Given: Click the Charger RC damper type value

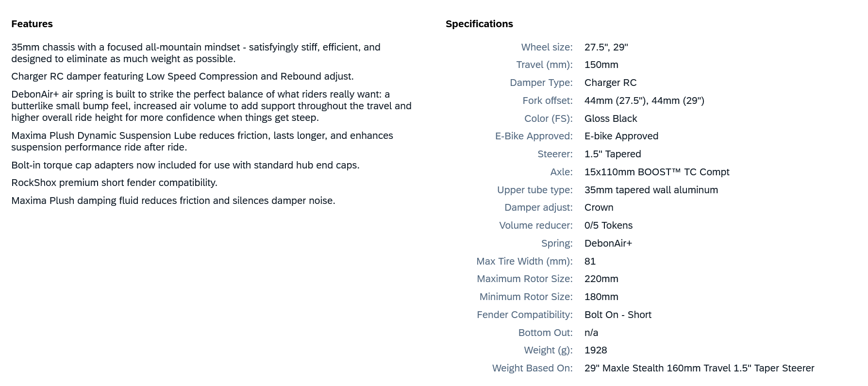Looking at the screenshot, I should (610, 83).
